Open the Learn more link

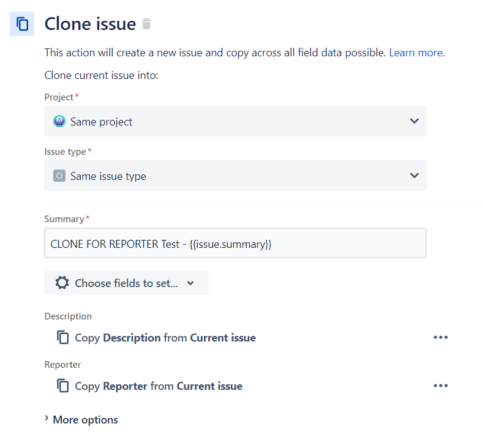(417, 53)
